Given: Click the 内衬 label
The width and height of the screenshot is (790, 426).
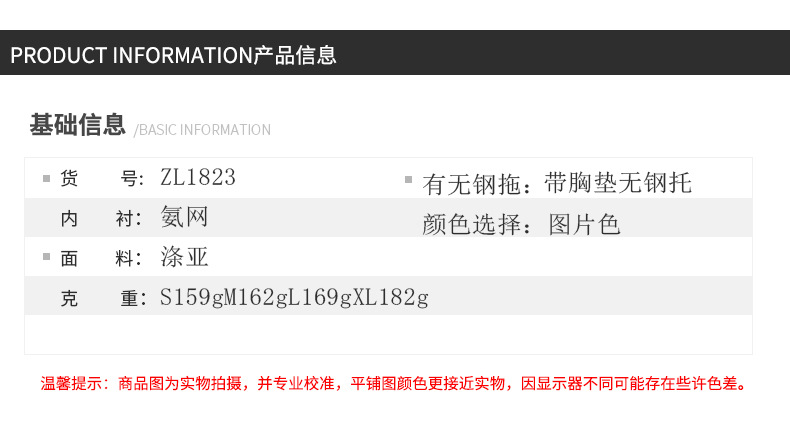Looking at the screenshot, I should [101, 219].
